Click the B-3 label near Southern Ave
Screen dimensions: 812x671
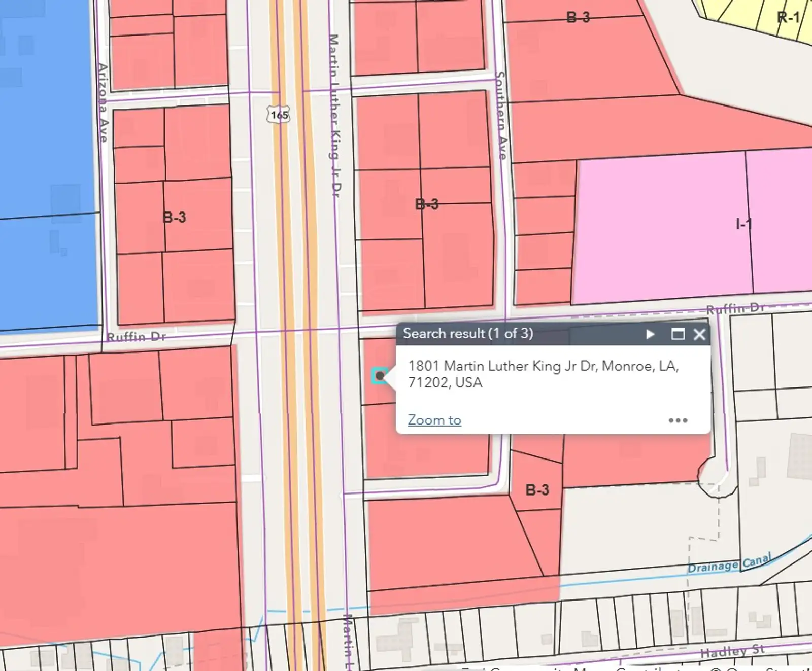(x=427, y=204)
